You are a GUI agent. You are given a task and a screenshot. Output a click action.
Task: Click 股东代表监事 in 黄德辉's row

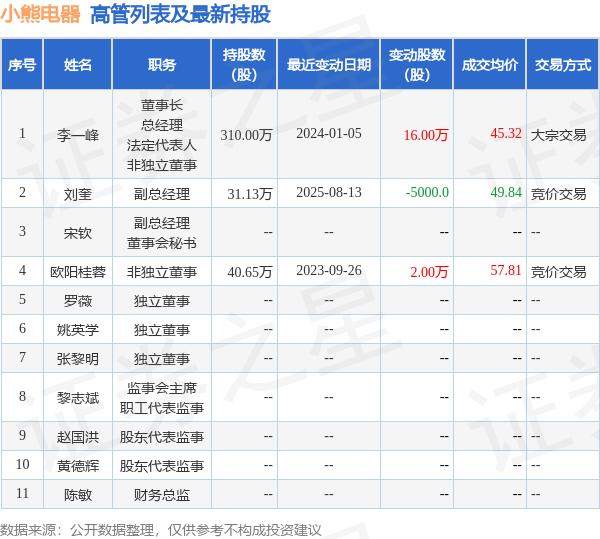click(161, 466)
